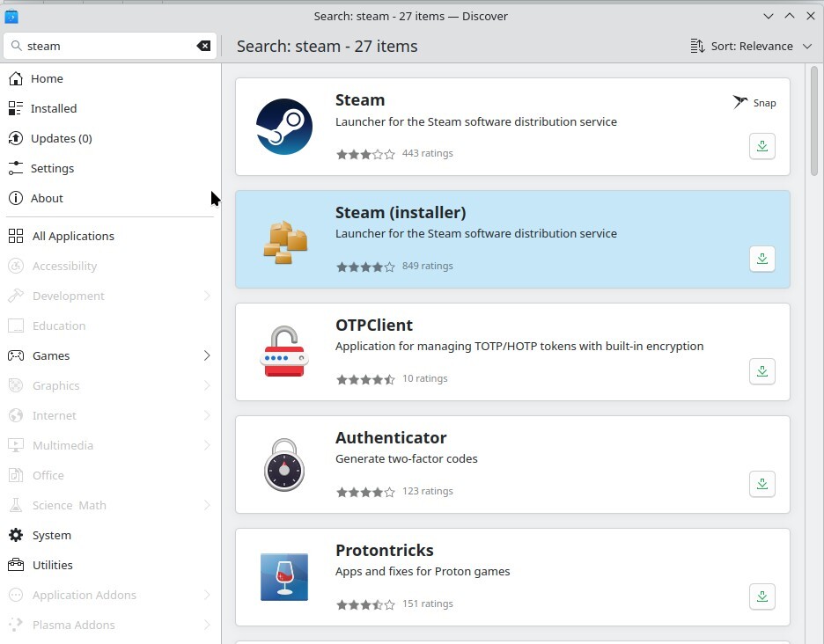Screen dimensions: 824x644
Task: Click the sort order icon
Action: click(x=697, y=46)
